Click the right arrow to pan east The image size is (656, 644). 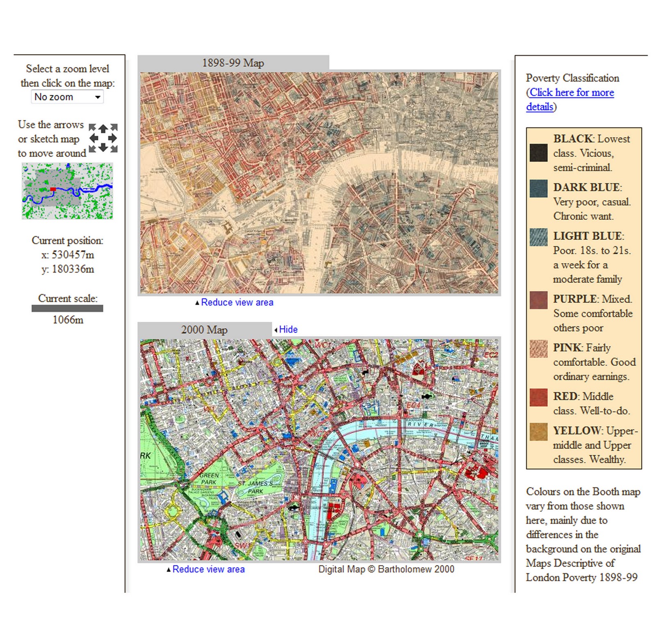coord(113,139)
